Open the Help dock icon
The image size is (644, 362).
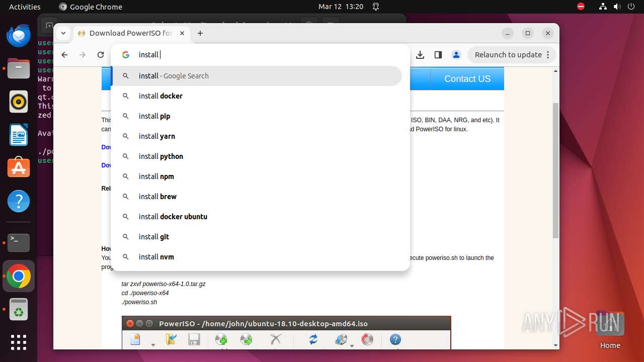tap(19, 202)
